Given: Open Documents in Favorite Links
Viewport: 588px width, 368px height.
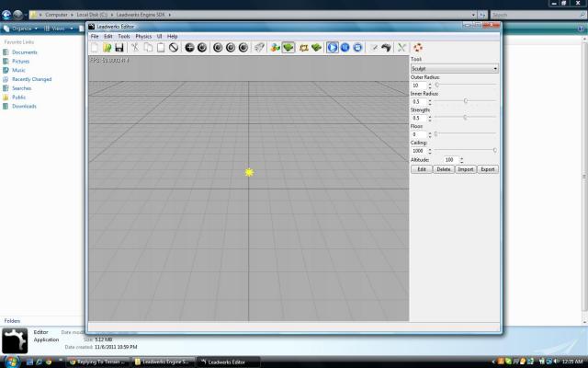Looking at the screenshot, I should tap(25, 52).
